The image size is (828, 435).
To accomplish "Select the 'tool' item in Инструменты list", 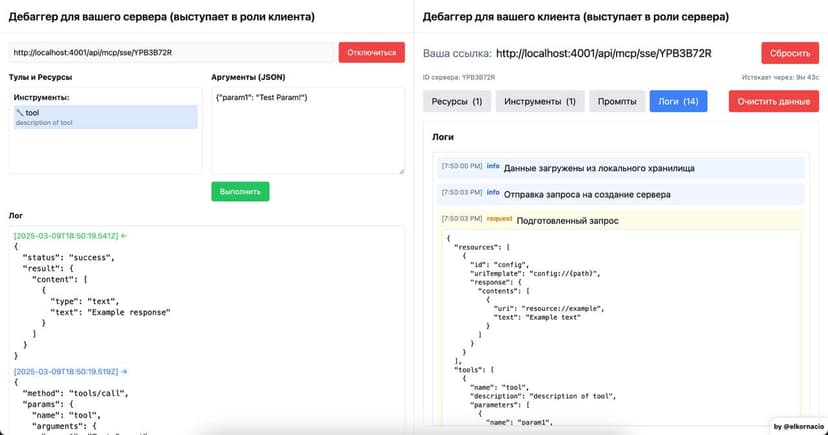I will (x=105, y=117).
